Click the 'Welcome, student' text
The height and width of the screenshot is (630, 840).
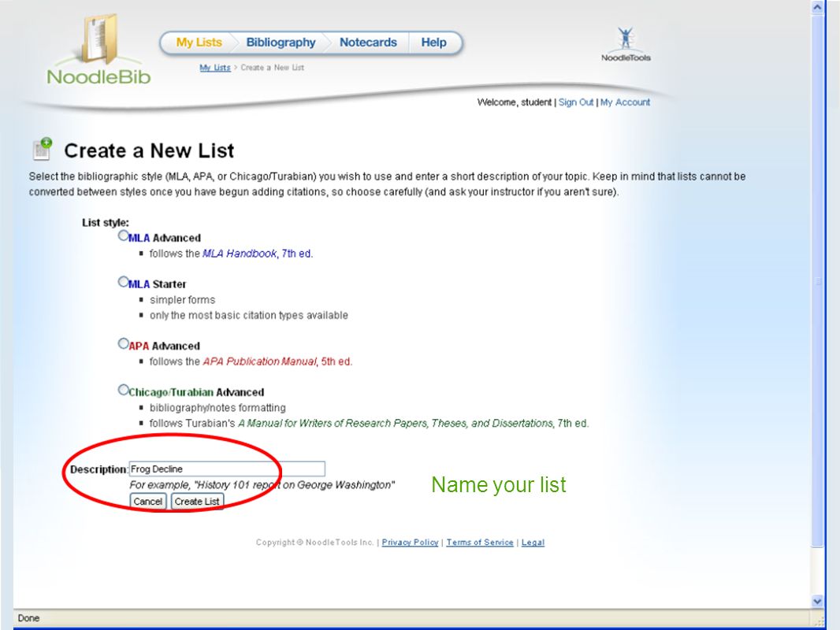pyautogui.click(x=515, y=102)
